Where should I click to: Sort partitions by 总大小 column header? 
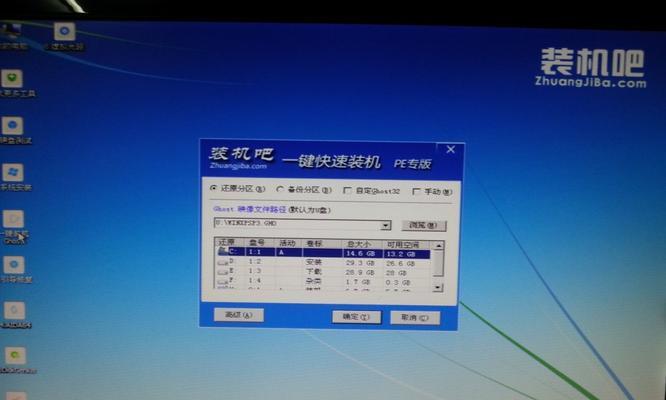[358, 243]
